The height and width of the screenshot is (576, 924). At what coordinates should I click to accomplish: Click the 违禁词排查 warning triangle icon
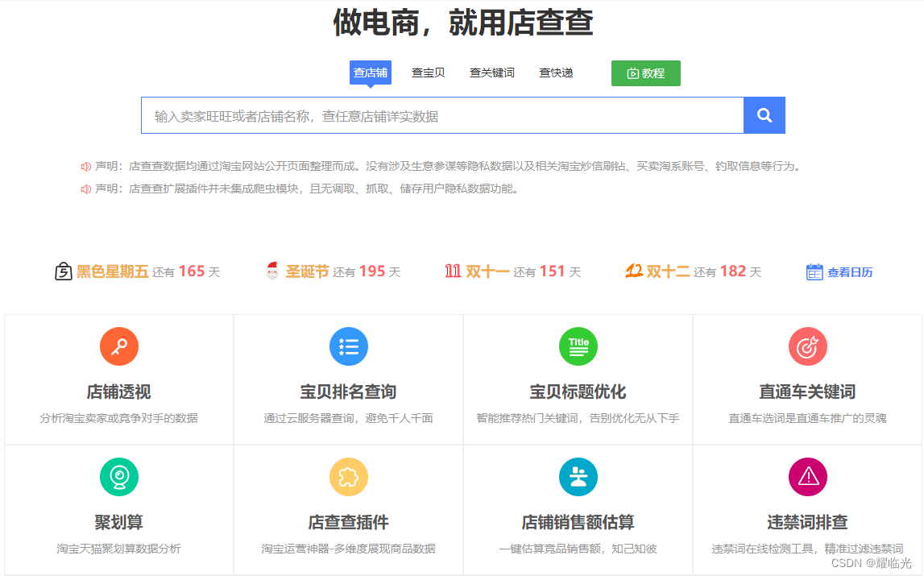807,477
